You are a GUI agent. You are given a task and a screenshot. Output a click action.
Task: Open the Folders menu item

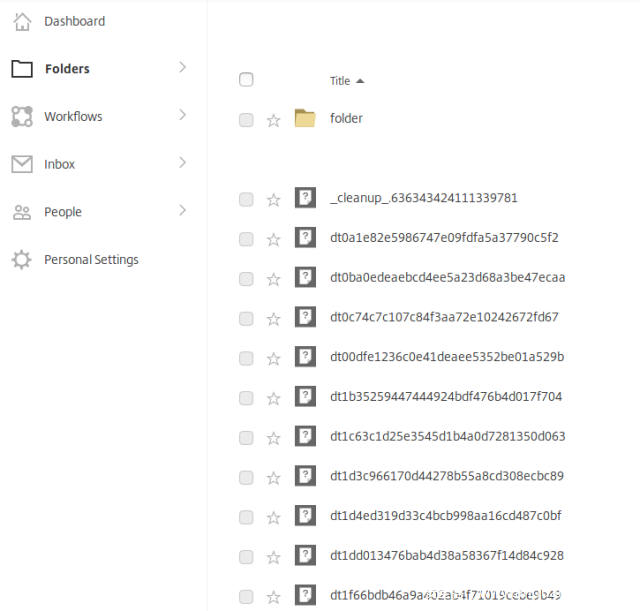pyautogui.click(x=67, y=69)
